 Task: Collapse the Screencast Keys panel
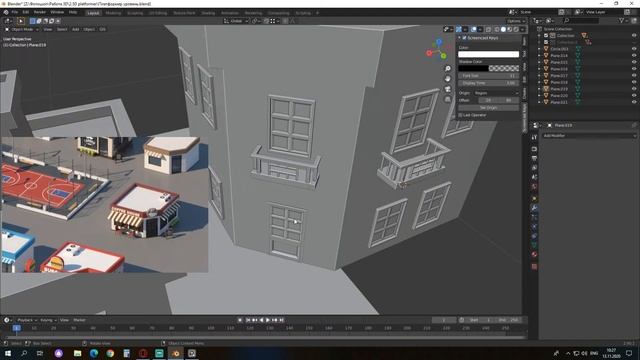point(459,38)
